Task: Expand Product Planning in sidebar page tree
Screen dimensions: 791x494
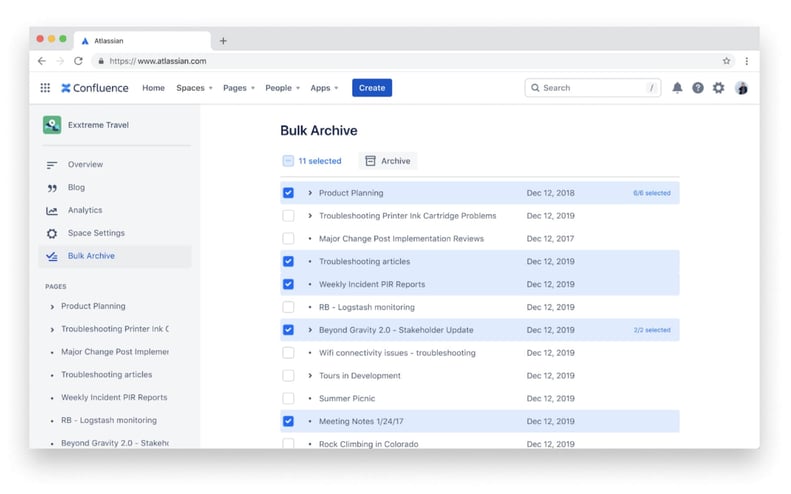Action: [52, 307]
